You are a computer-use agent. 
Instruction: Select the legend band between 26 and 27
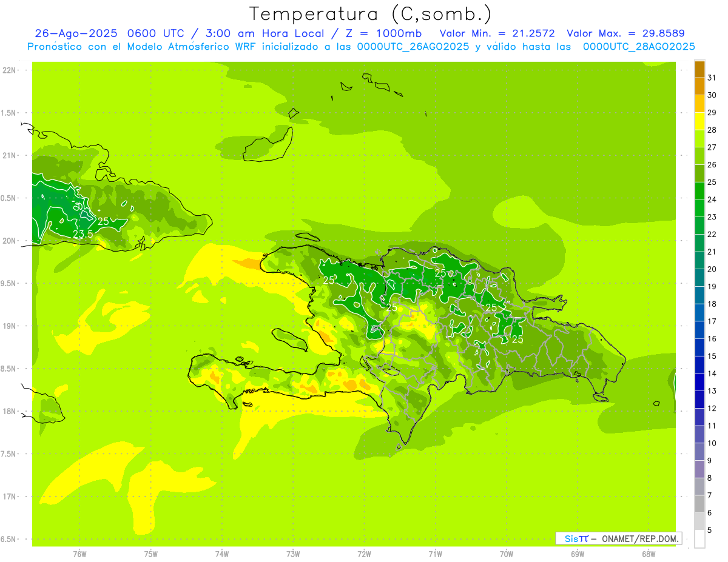coord(699,156)
